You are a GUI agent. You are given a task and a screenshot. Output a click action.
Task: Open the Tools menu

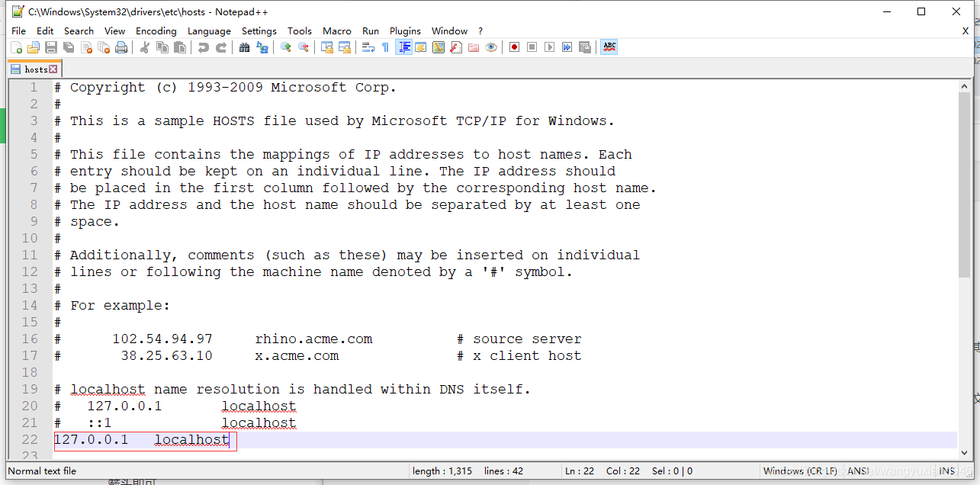click(x=300, y=31)
